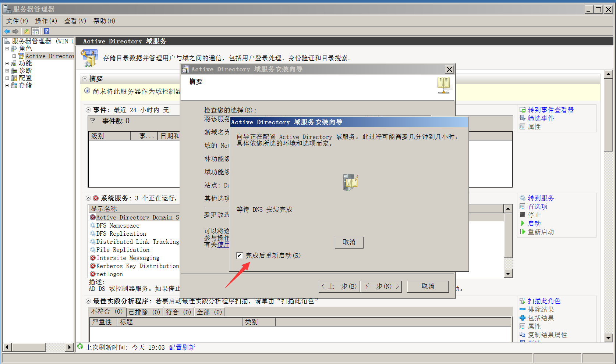The width and height of the screenshot is (616, 364).
Task: Click the 已排除 (0) analyzer results tab
Action: 144,312
